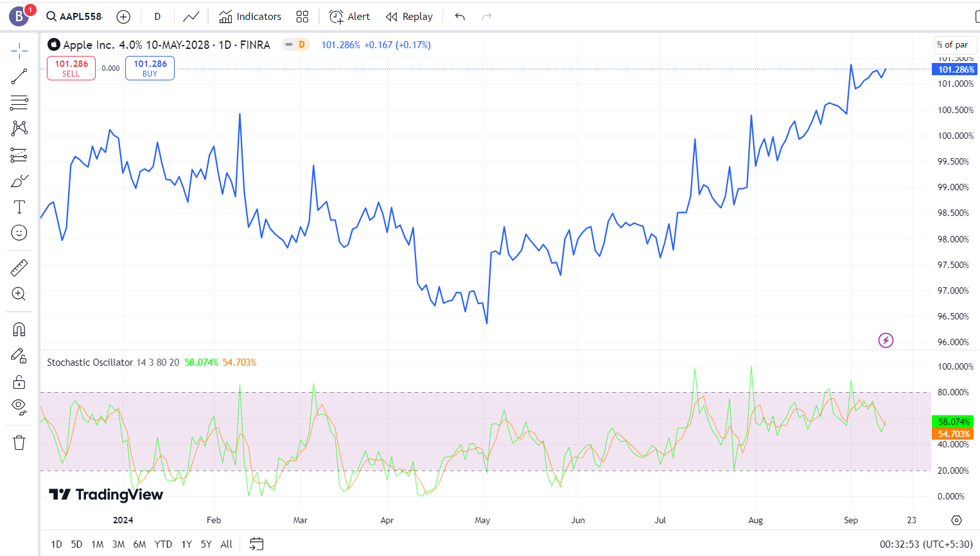Open the Indicators dialog

250,17
